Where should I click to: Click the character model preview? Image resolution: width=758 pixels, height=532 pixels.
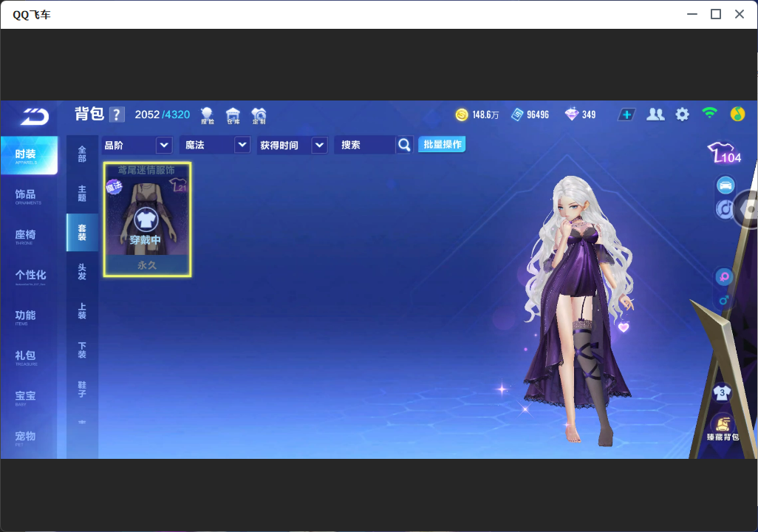[x=578, y=310]
